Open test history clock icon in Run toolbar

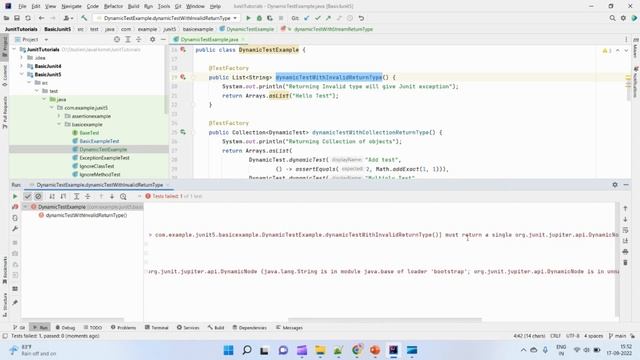click(x=123, y=196)
